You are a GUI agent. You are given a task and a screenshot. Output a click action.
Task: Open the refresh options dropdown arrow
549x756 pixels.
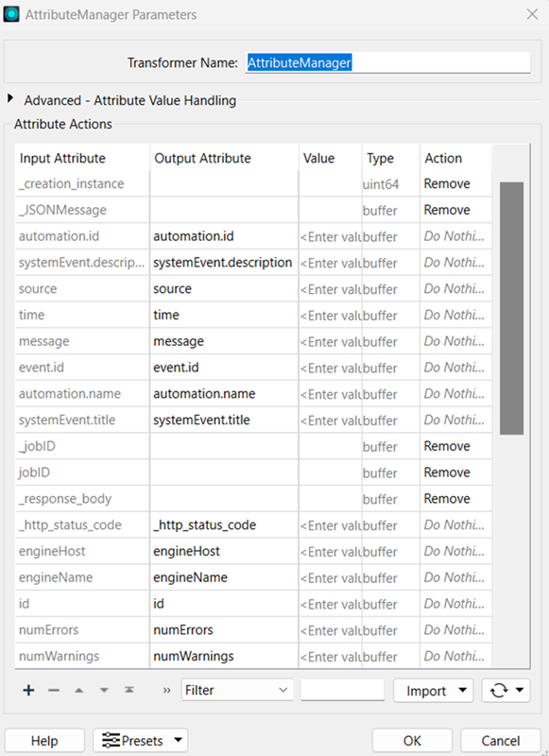pos(518,691)
